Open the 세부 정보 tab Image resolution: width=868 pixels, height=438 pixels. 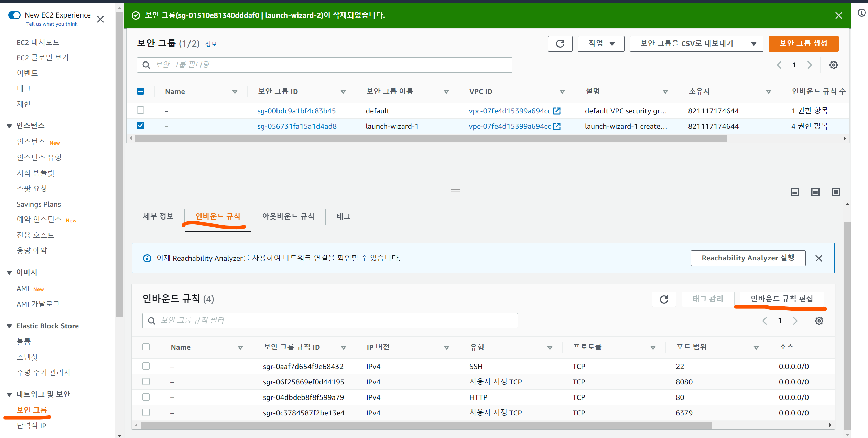coord(158,216)
